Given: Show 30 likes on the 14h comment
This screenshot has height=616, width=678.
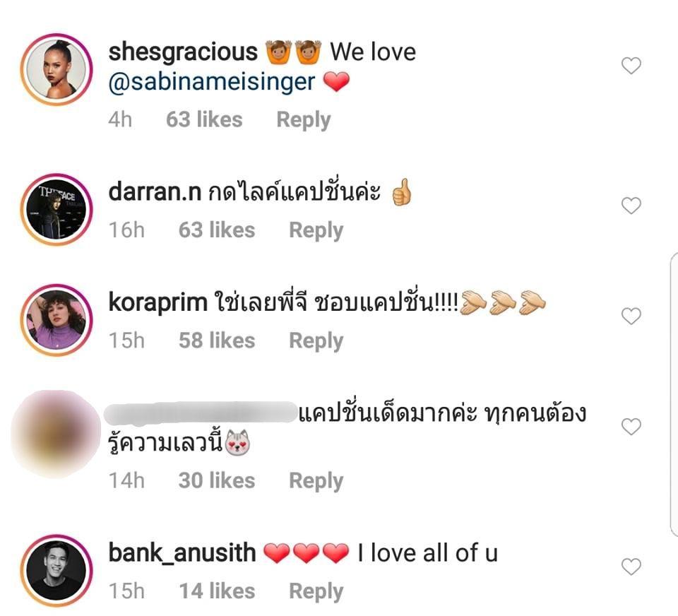Looking at the screenshot, I should click(x=217, y=480).
